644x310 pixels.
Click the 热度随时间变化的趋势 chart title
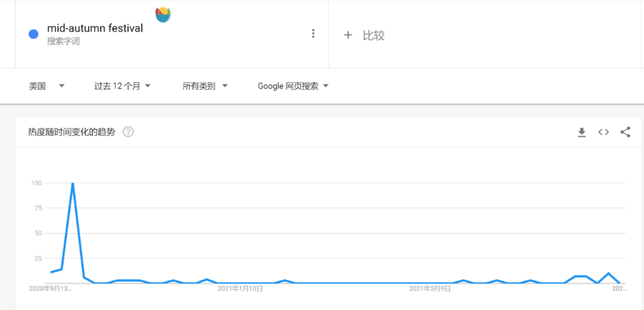[71, 132]
